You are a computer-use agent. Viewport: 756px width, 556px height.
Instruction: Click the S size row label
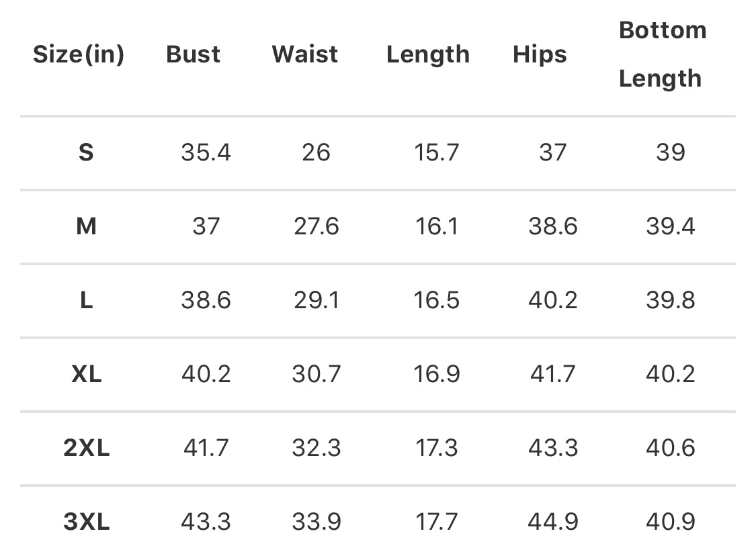coord(86,152)
